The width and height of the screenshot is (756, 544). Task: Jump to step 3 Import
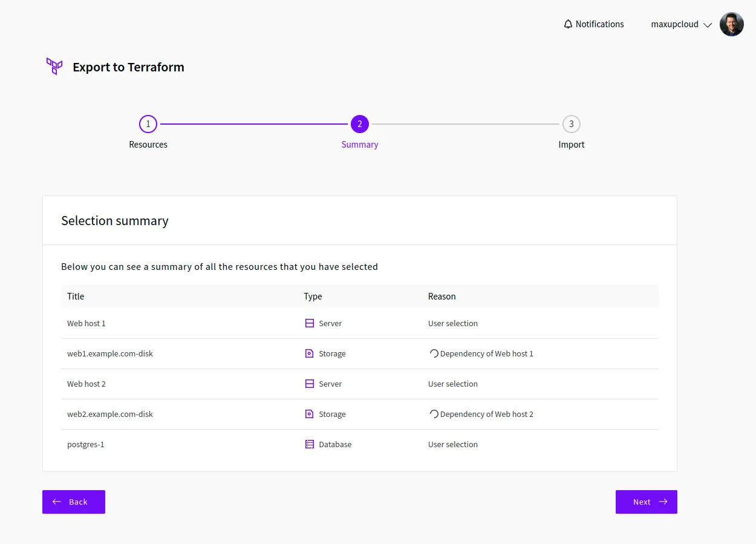click(572, 124)
